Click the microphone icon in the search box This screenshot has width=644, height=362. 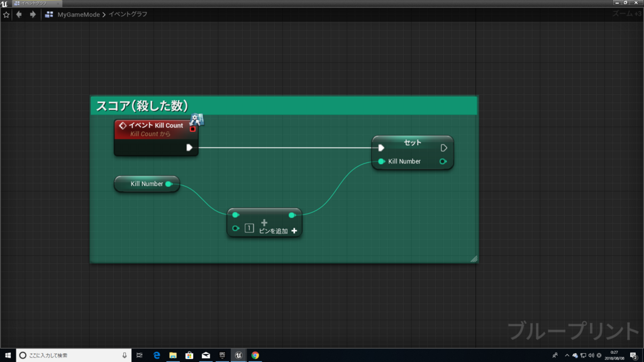point(125,356)
